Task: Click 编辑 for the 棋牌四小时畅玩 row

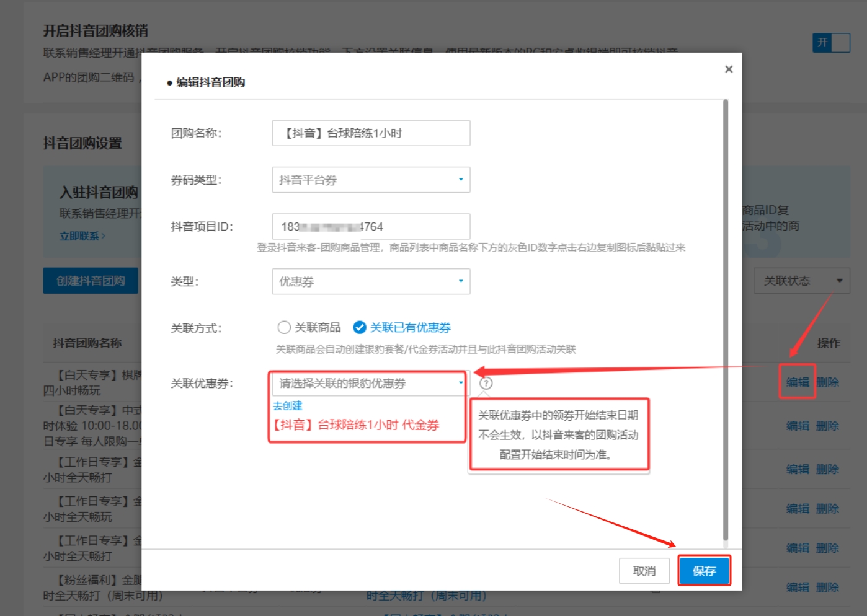Action: coord(798,382)
